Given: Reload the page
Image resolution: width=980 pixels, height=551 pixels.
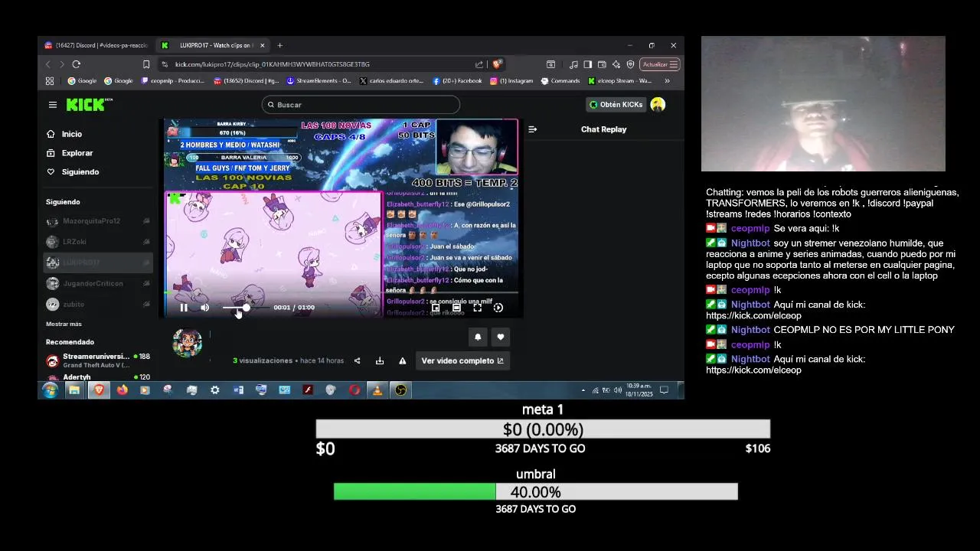Looking at the screenshot, I should [x=76, y=64].
